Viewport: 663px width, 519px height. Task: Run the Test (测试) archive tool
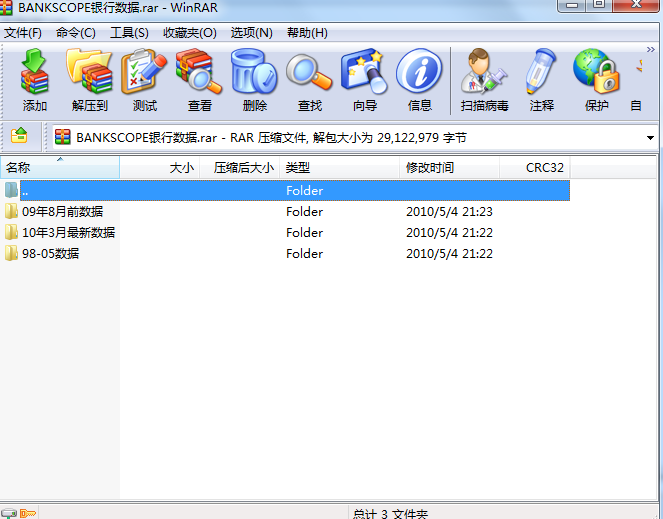pyautogui.click(x=145, y=80)
